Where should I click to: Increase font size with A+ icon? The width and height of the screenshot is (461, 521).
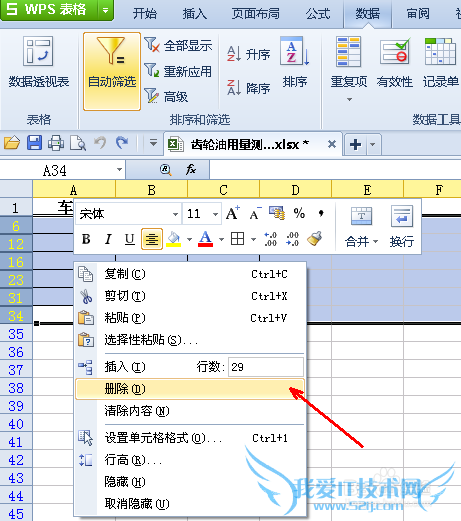[x=233, y=213]
